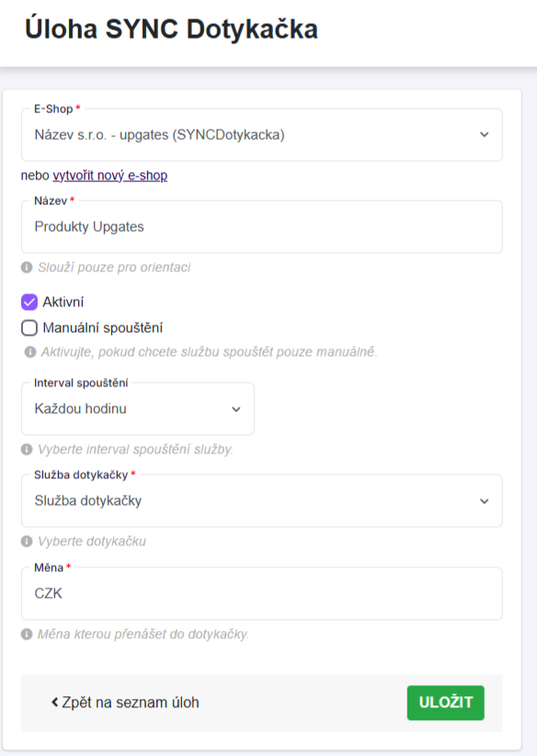
Task: Expand the Interval spouštění dropdown
Action: click(x=138, y=409)
